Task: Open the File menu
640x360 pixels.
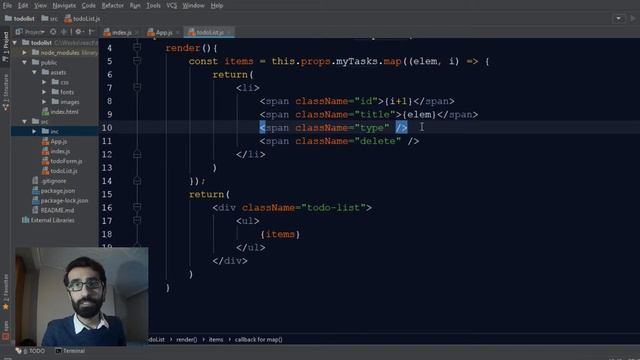Action: 7,6
